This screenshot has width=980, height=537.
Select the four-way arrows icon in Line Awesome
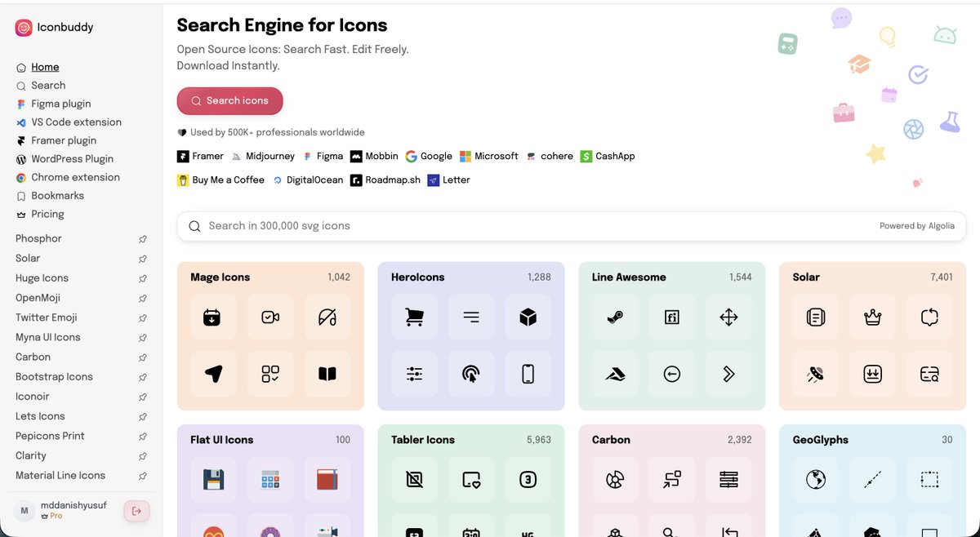728,317
